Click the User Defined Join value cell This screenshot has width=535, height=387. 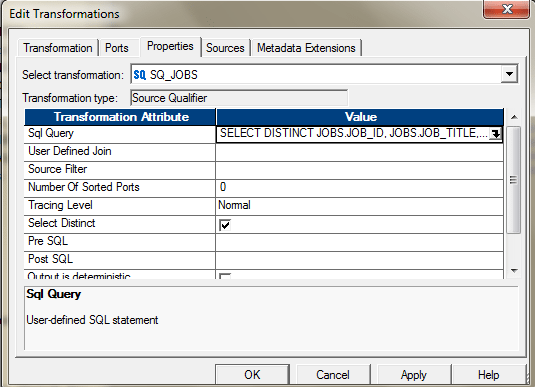360,152
